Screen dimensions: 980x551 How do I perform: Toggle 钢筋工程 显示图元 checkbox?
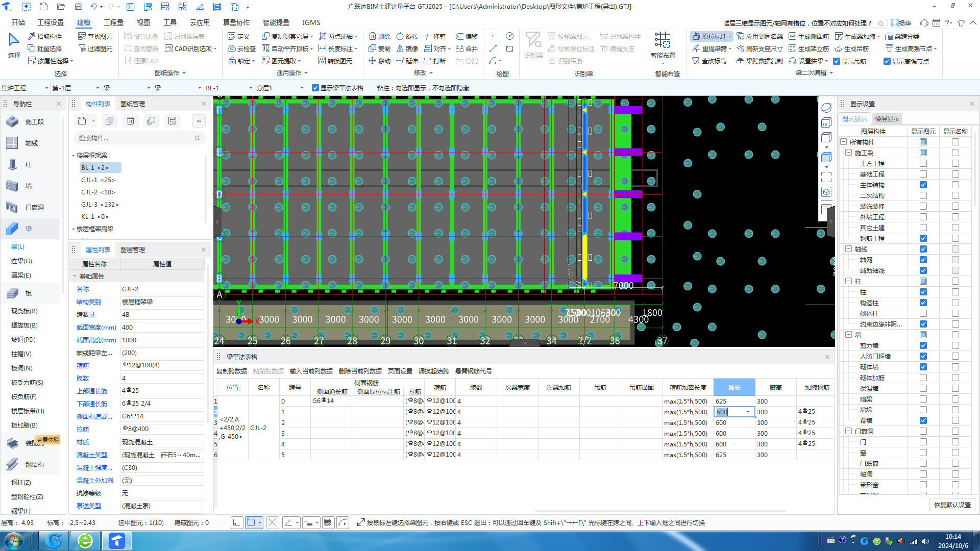(923, 238)
